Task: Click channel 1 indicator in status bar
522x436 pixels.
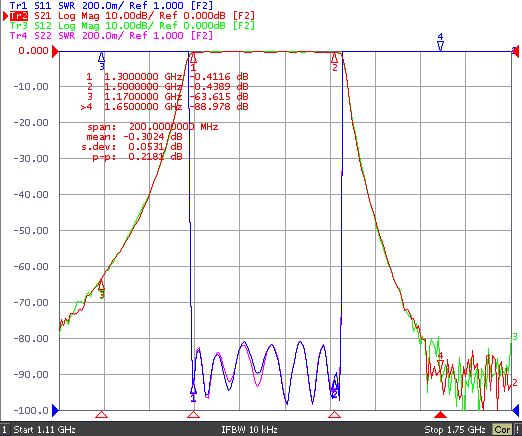Action: point(4,429)
